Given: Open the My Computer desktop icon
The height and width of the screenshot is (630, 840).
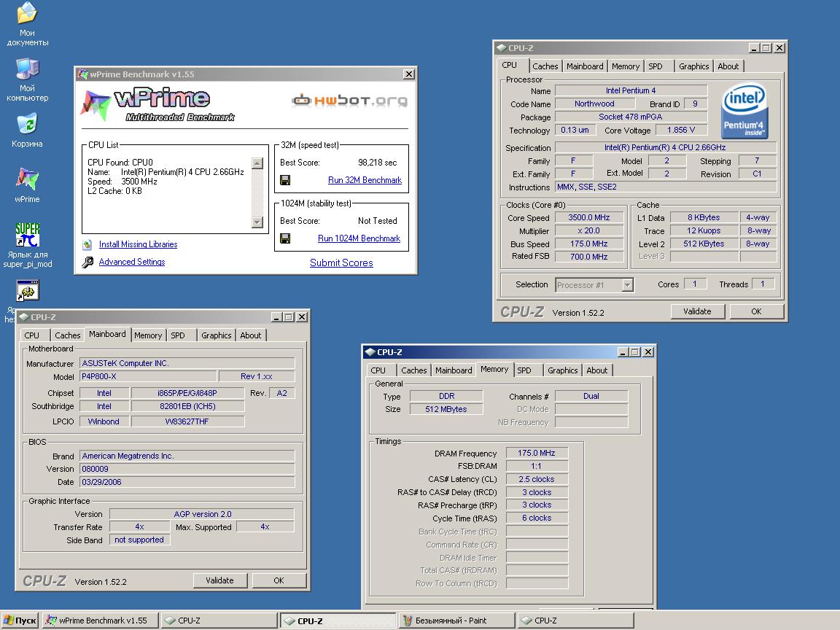Looking at the screenshot, I should coord(27,79).
